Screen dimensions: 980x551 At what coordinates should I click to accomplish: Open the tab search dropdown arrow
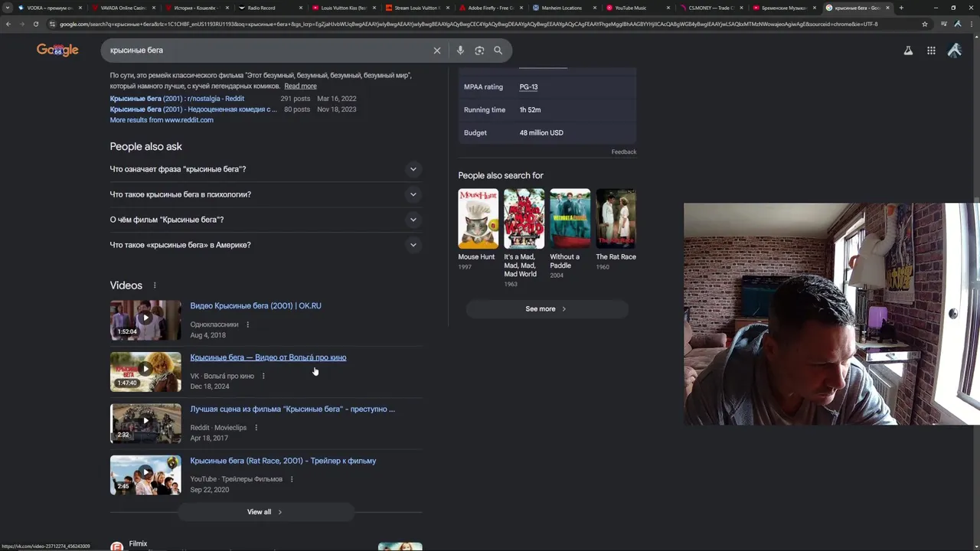[x=8, y=8]
